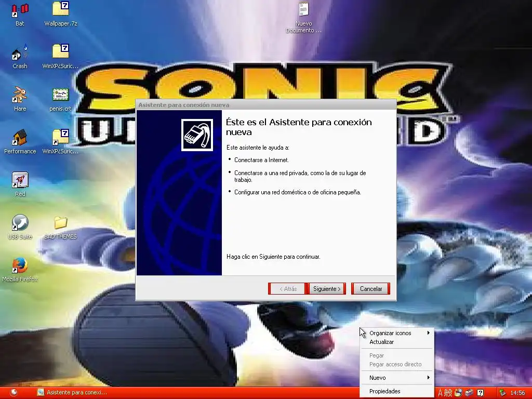Click 'Configurar una red doméstica' bullet text

click(x=297, y=192)
